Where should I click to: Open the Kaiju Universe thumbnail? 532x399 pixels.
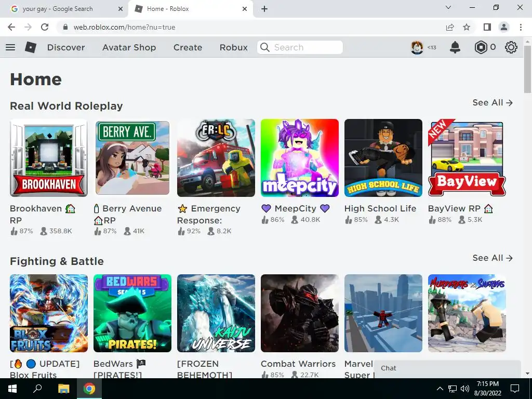click(x=216, y=313)
